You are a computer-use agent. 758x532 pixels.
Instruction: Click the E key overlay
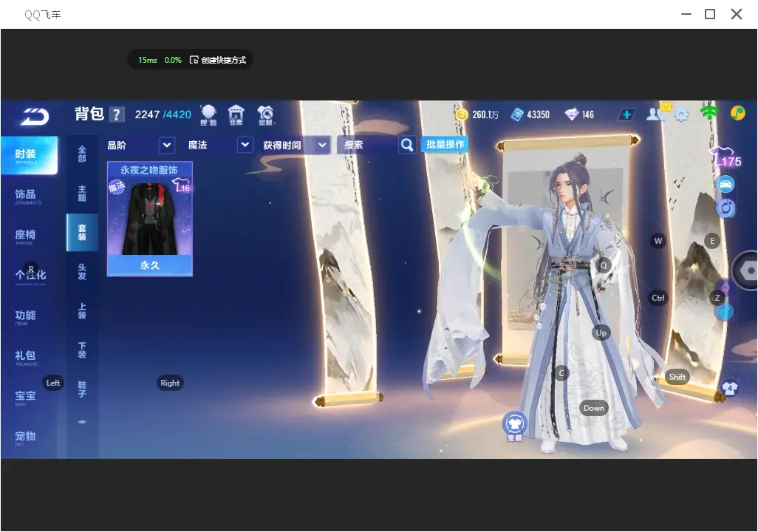[711, 241]
